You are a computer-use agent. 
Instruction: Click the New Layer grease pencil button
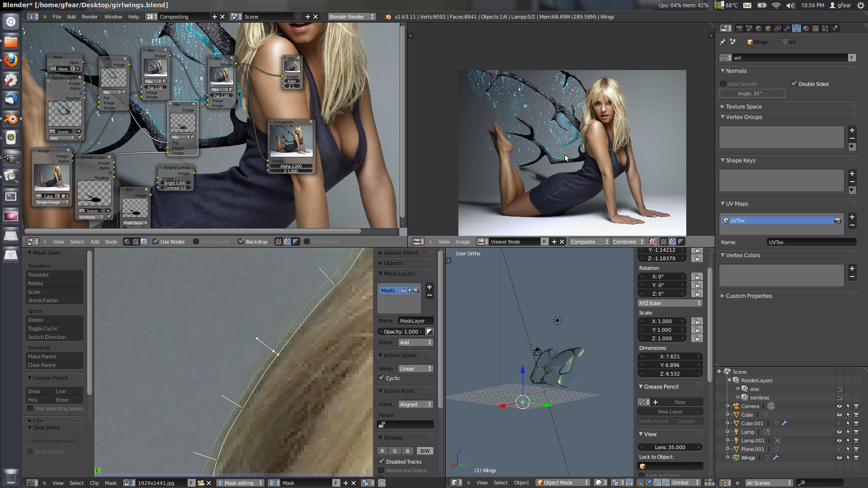[670, 412]
